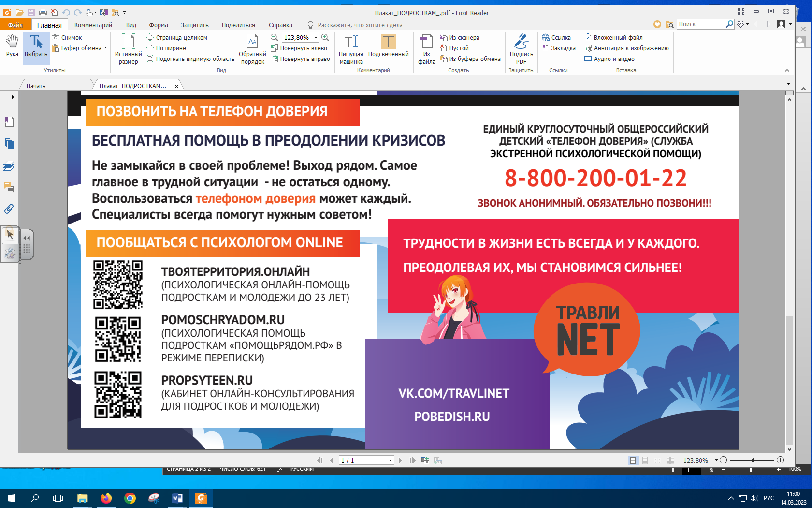The width and height of the screenshot is (812, 508).
Task: Open the Справка ribbon tab
Action: point(280,25)
